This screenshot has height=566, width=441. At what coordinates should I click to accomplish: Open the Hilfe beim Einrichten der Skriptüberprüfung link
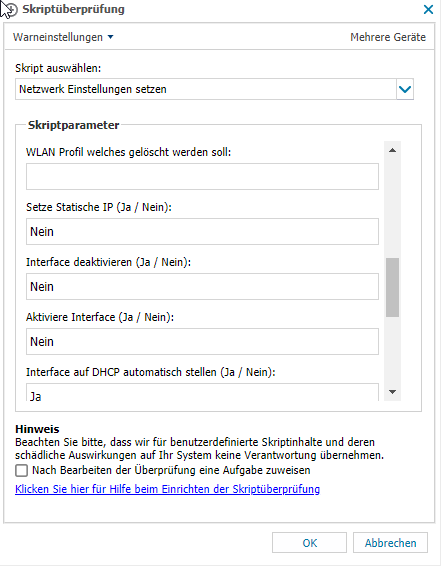coord(167,489)
